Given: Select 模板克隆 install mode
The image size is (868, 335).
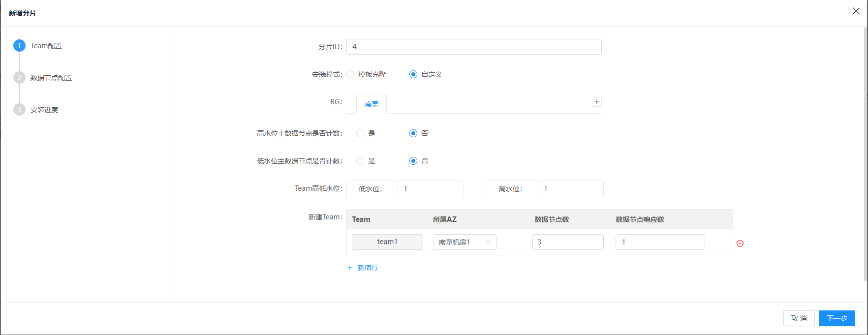Looking at the screenshot, I should (x=350, y=74).
